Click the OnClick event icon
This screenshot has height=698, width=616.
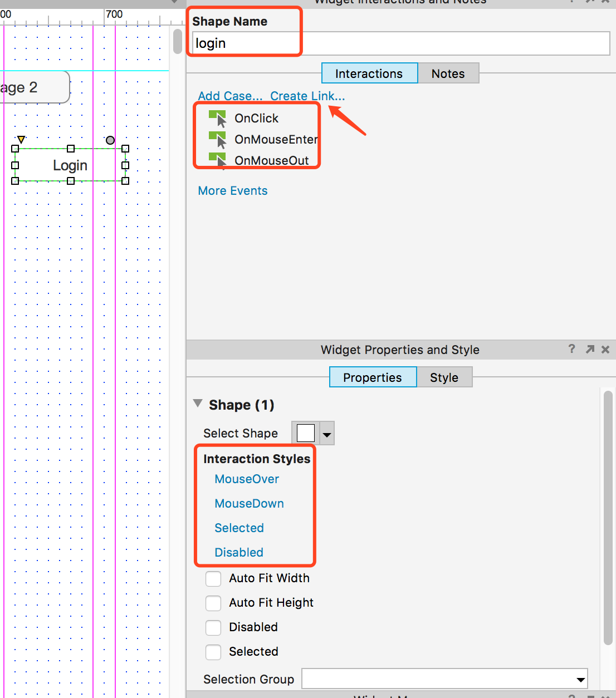pos(218,118)
